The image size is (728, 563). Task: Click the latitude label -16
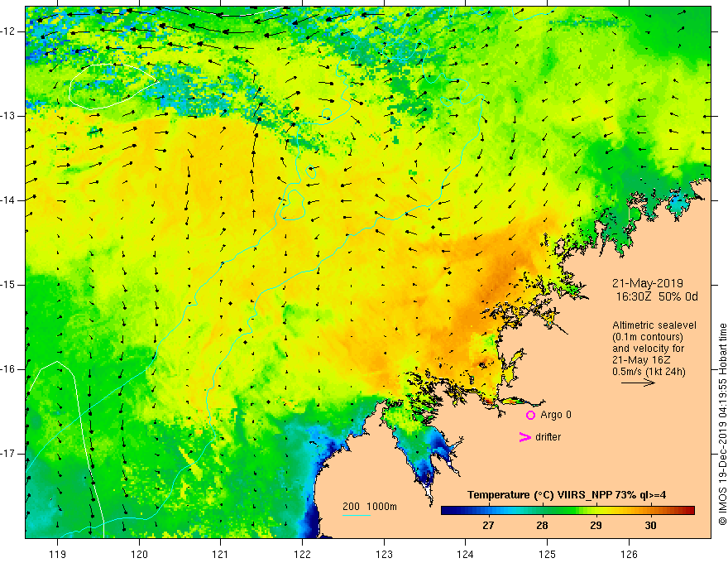pyautogui.click(x=9, y=369)
